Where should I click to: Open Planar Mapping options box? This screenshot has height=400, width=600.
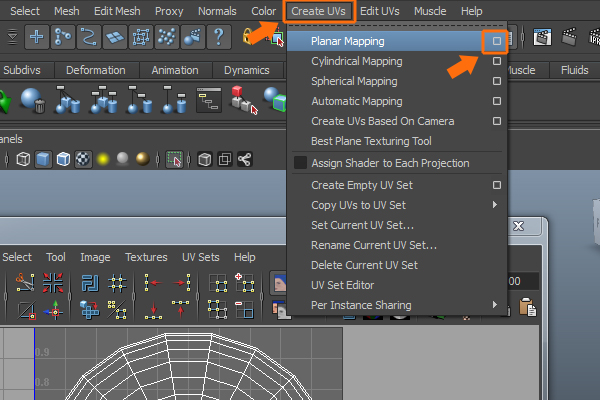tap(496, 41)
